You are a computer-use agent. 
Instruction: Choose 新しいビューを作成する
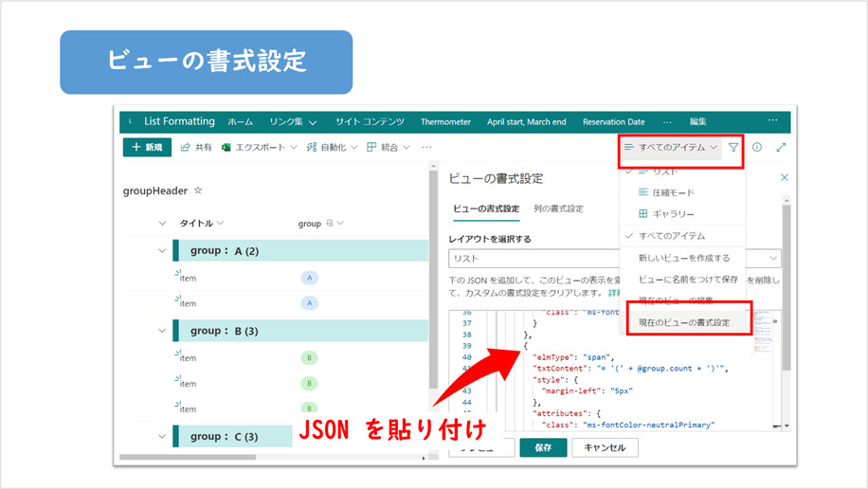682,258
